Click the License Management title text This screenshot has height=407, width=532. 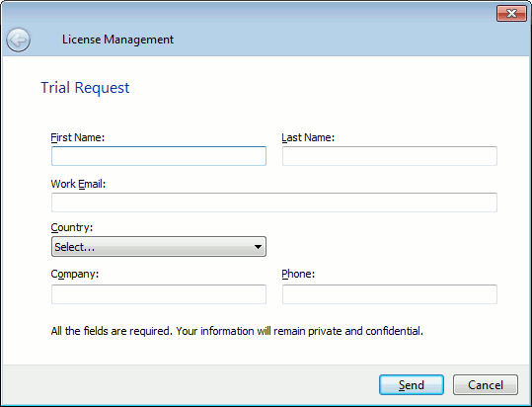click(117, 40)
